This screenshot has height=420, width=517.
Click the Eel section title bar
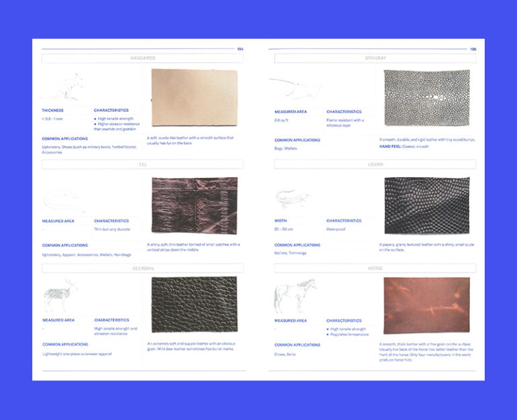143,164
